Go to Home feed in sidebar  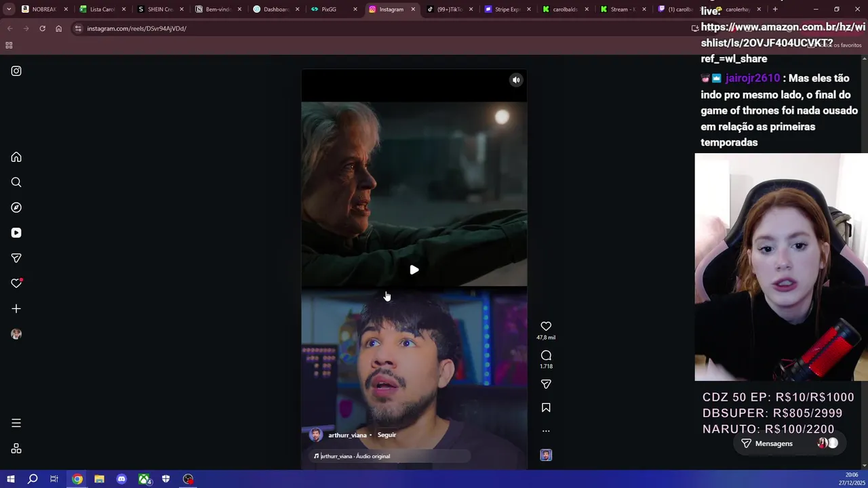[16, 157]
